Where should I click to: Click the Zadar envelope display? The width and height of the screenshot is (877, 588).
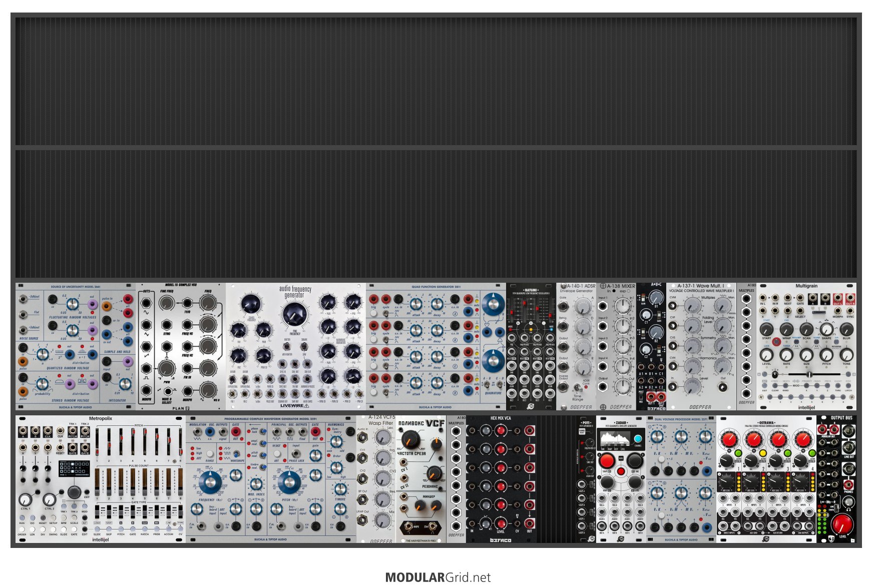(615, 439)
